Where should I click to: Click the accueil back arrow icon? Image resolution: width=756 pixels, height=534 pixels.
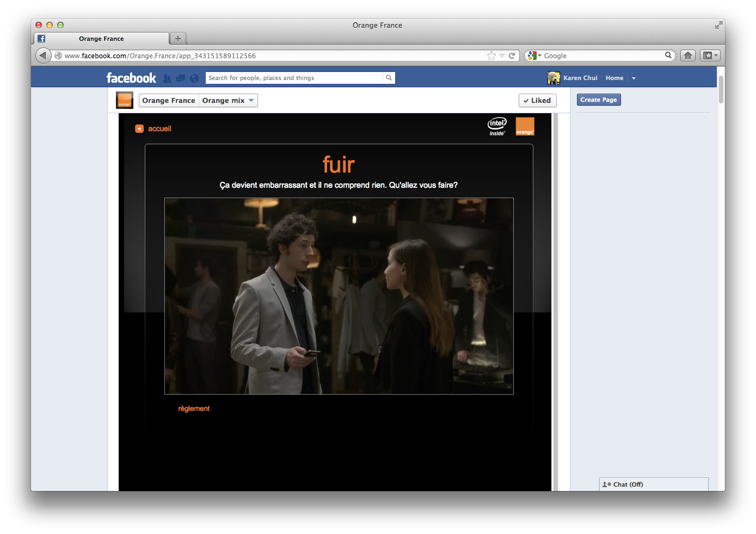click(139, 128)
